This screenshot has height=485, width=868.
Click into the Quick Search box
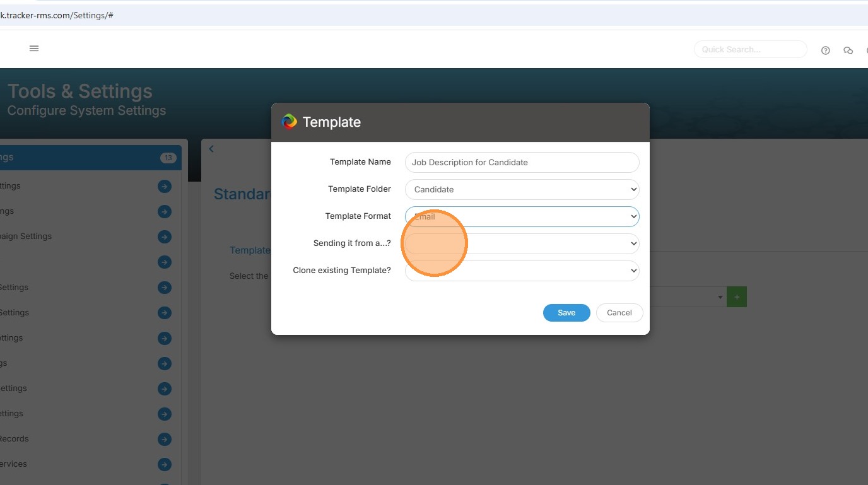pyautogui.click(x=751, y=49)
